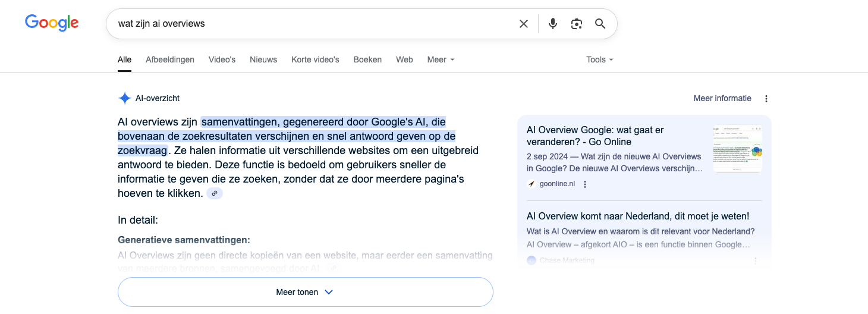
Task: Click the AI-overzicht label
Action: coord(158,98)
